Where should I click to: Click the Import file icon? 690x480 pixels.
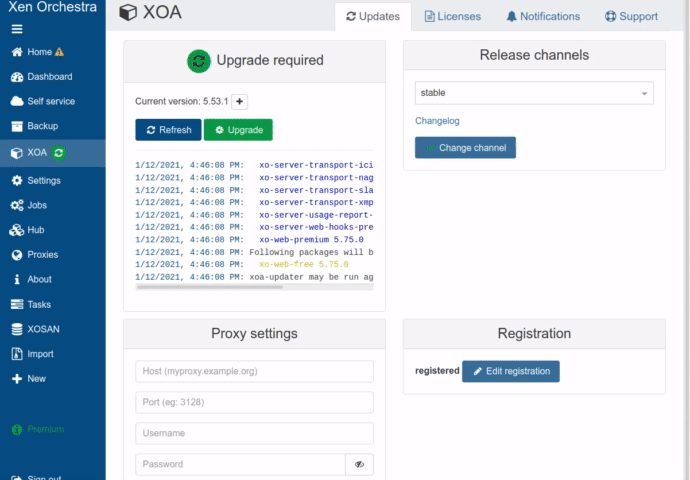tap(17, 354)
